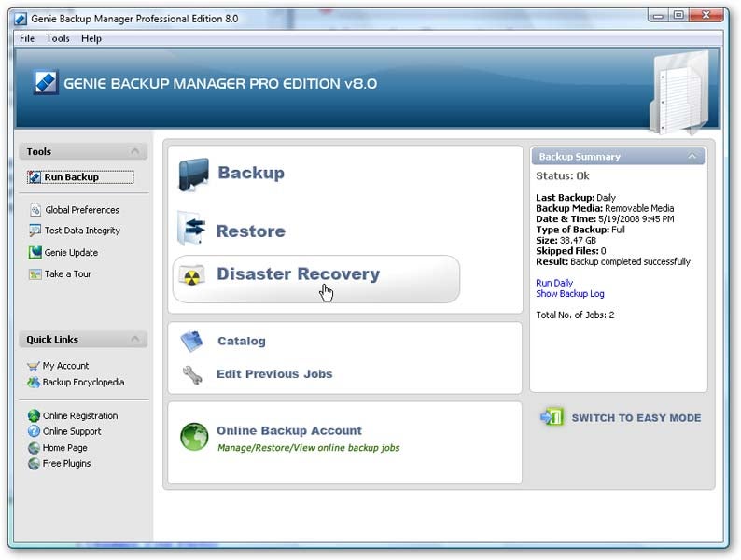Click the Backup hard drive icon
This screenshot has height=560, width=741.
[193, 175]
